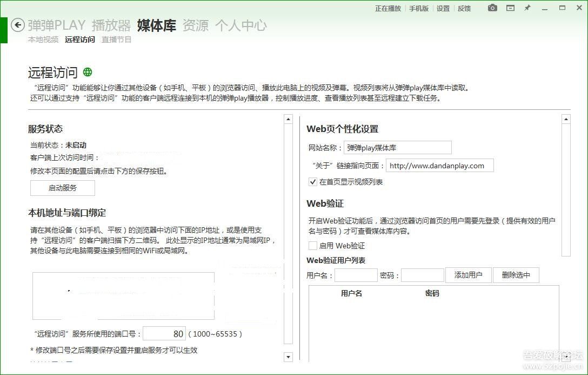The image size is (588, 375).
Task: Click the 删除选中 button
Action: coord(516,275)
